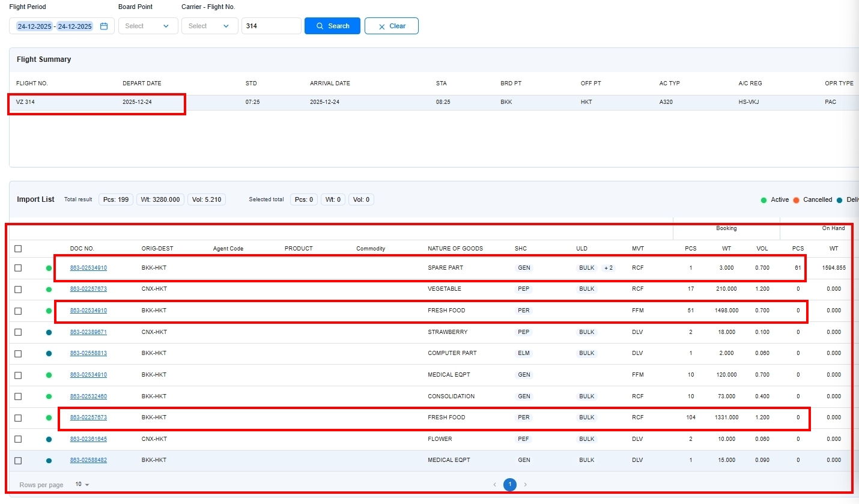Image resolution: width=859 pixels, height=504 pixels.
Task: Click the calendar icon in Flight Period field
Action: tap(104, 26)
